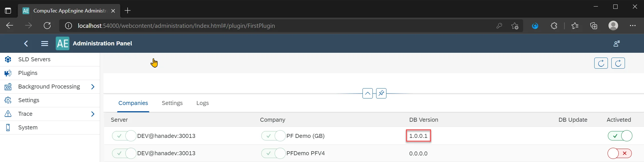Click the second refresh button at top right

[618, 63]
